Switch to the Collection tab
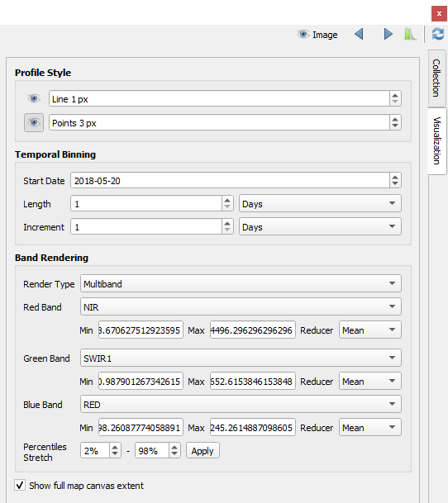The width and height of the screenshot is (448, 503). coord(436,78)
